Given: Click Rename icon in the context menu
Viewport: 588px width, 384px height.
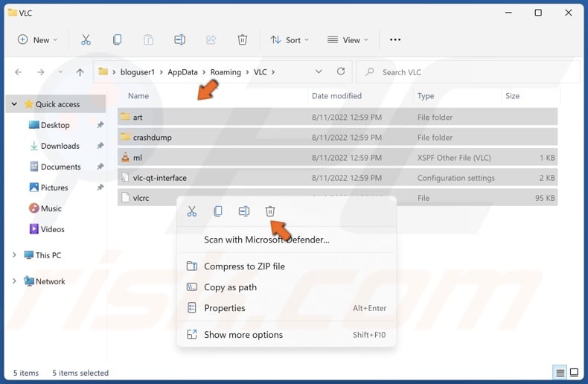Looking at the screenshot, I should (x=243, y=211).
